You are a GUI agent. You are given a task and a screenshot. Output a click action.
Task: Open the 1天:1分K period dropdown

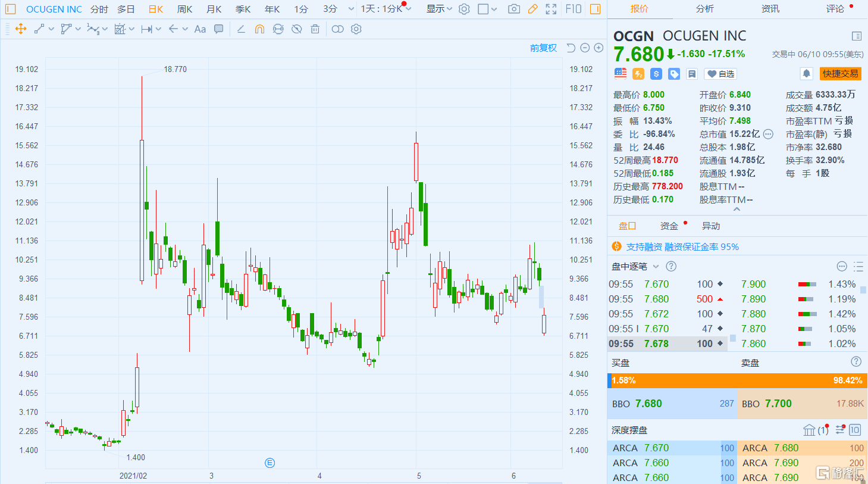(x=386, y=9)
